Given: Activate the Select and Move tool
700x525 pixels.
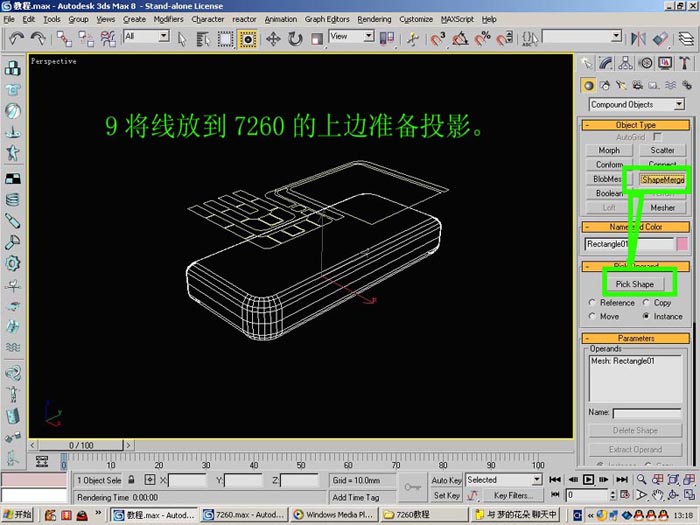Looking at the screenshot, I should tap(273, 39).
